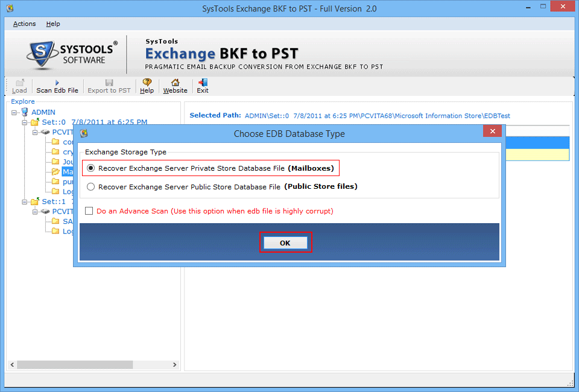Click the Set::1 backup set folder icon
The height and width of the screenshot is (392, 579).
[x=35, y=201]
